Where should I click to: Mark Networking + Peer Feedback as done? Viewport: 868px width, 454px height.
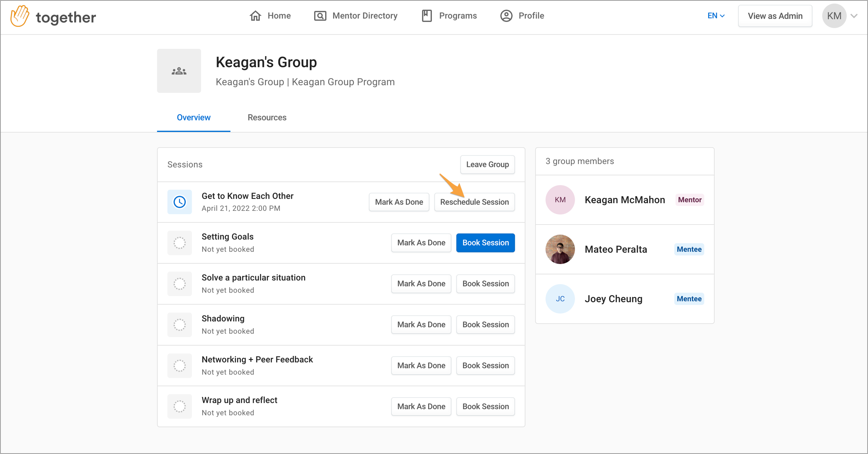[x=421, y=366]
